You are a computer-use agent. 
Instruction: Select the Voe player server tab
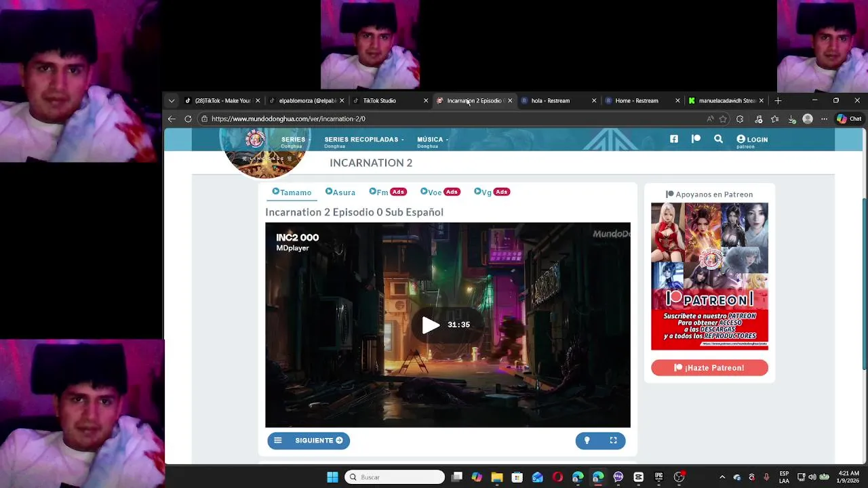pos(439,192)
